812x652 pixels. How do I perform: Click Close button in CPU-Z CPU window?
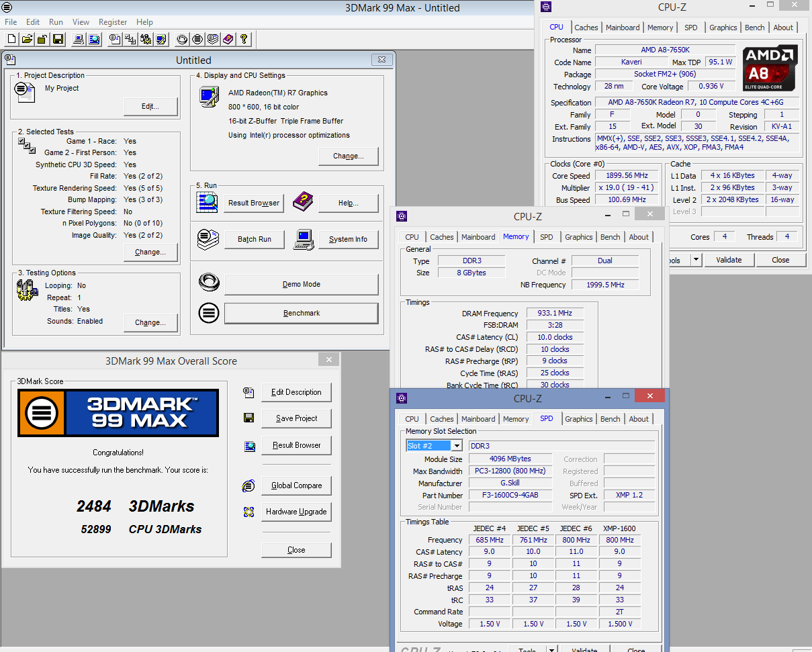tap(780, 260)
